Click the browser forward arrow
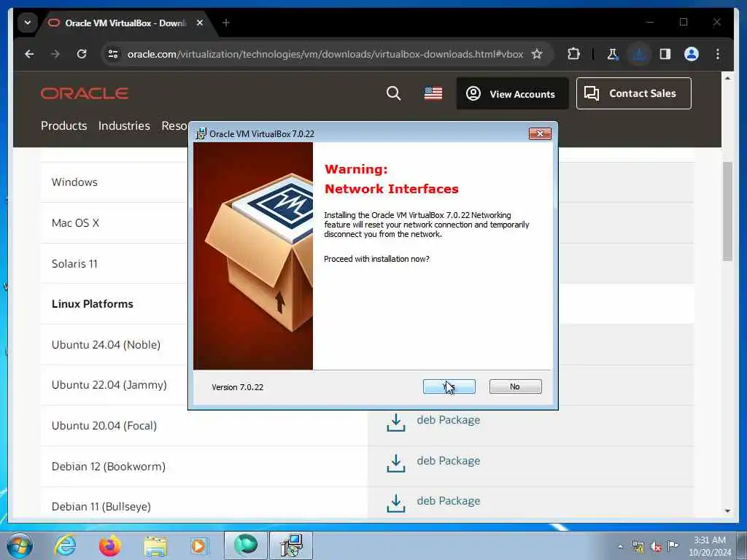This screenshot has width=747, height=560. (x=55, y=54)
